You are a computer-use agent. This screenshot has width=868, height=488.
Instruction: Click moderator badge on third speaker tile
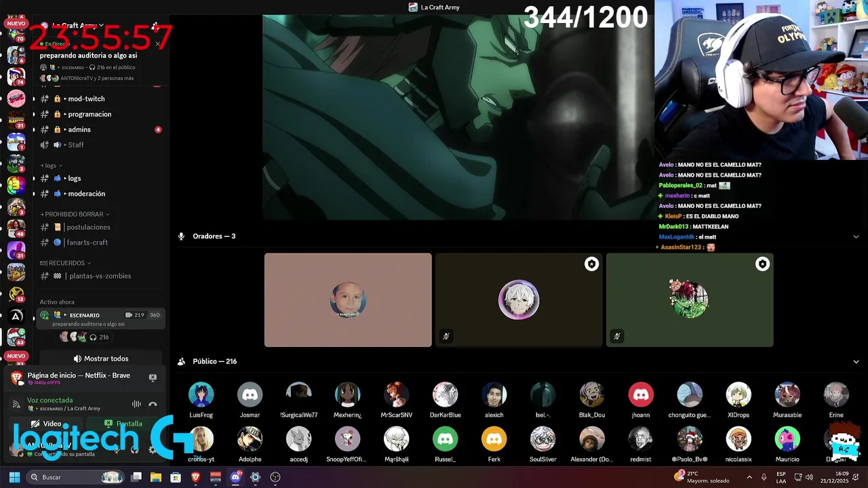[762, 264]
